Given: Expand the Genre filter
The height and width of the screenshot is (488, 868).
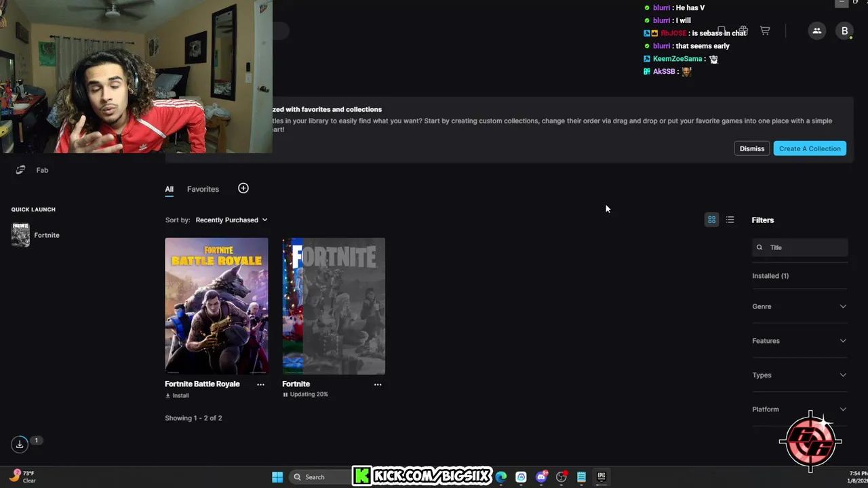Looking at the screenshot, I should 800,306.
